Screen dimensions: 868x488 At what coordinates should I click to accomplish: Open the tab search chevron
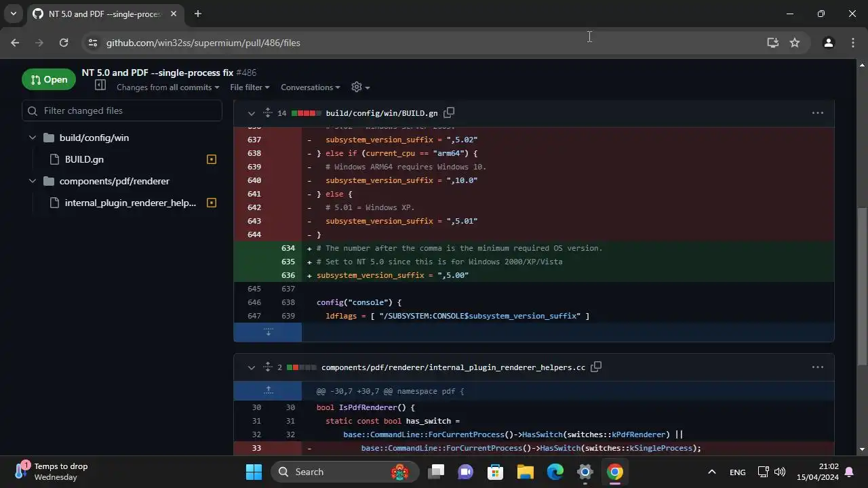tap(13, 14)
